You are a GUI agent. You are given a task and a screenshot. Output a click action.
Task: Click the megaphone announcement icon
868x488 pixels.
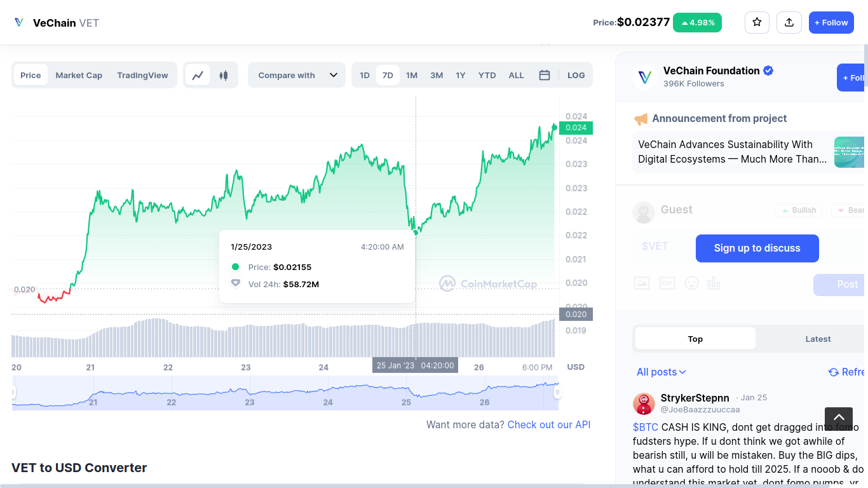pyautogui.click(x=641, y=119)
